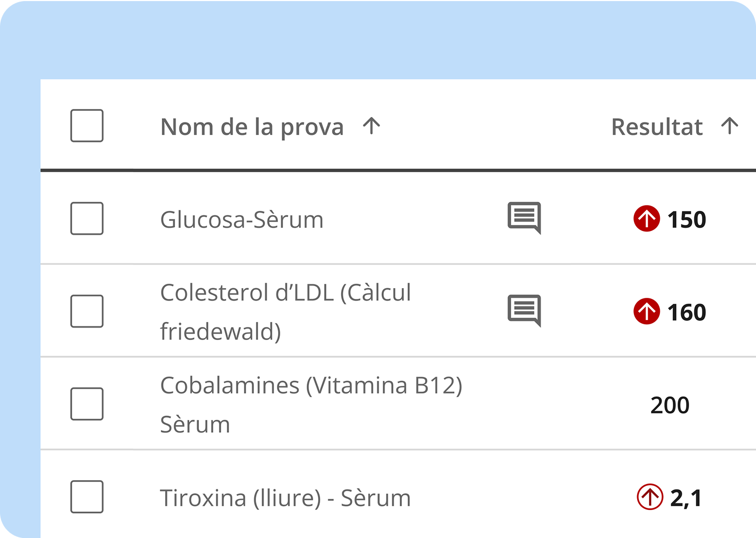Click the Nom de la prova column header
This screenshot has width=756, height=538.
pyautogui.click(x=252, y=127)
